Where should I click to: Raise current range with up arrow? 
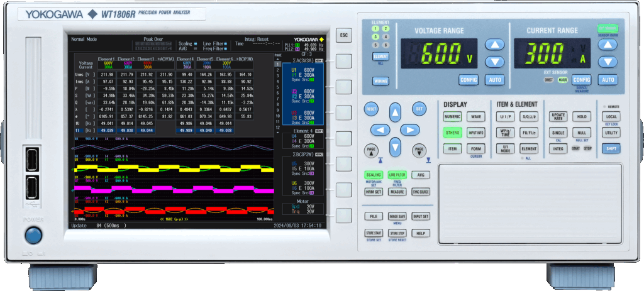tap(608, 44)
